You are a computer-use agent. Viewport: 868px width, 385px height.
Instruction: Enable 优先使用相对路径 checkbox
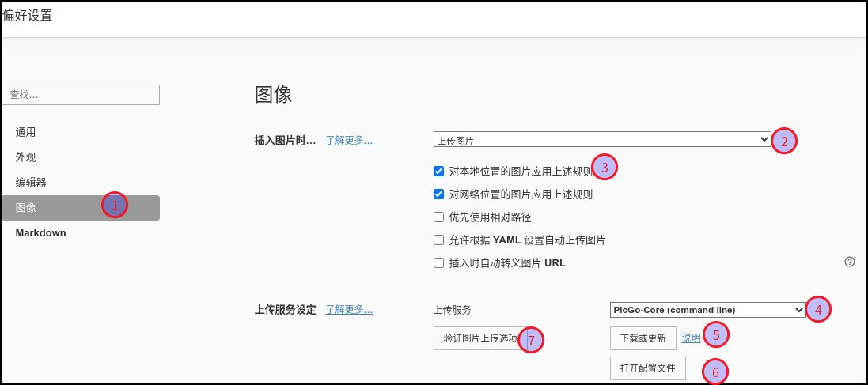tap(439, 217)
